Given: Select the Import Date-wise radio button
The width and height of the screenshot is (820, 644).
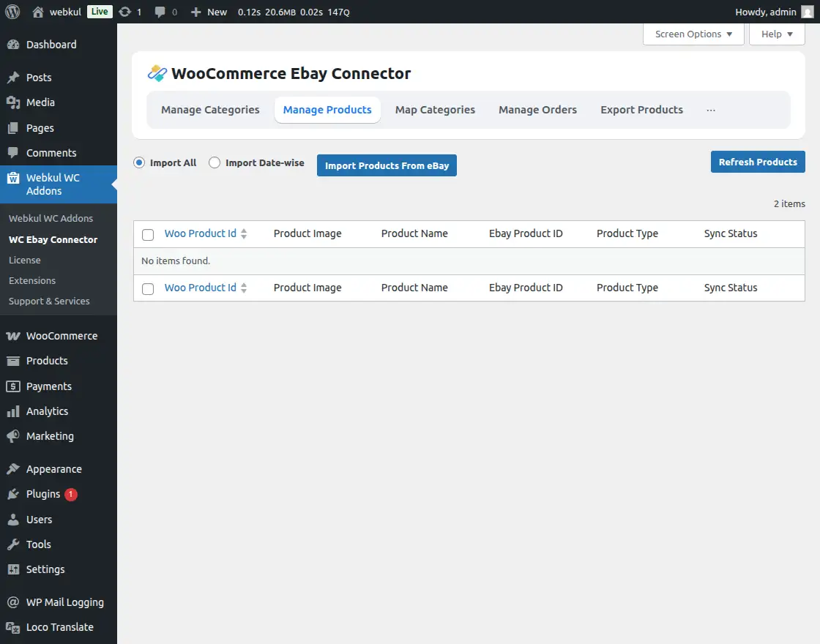Looking at the screenshot, I should pyautogui.click(x=215, y=162).
